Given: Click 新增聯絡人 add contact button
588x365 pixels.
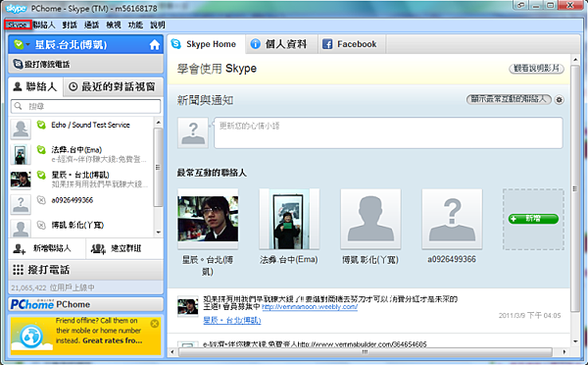Looking at the screenshot, I should [47, 248].
